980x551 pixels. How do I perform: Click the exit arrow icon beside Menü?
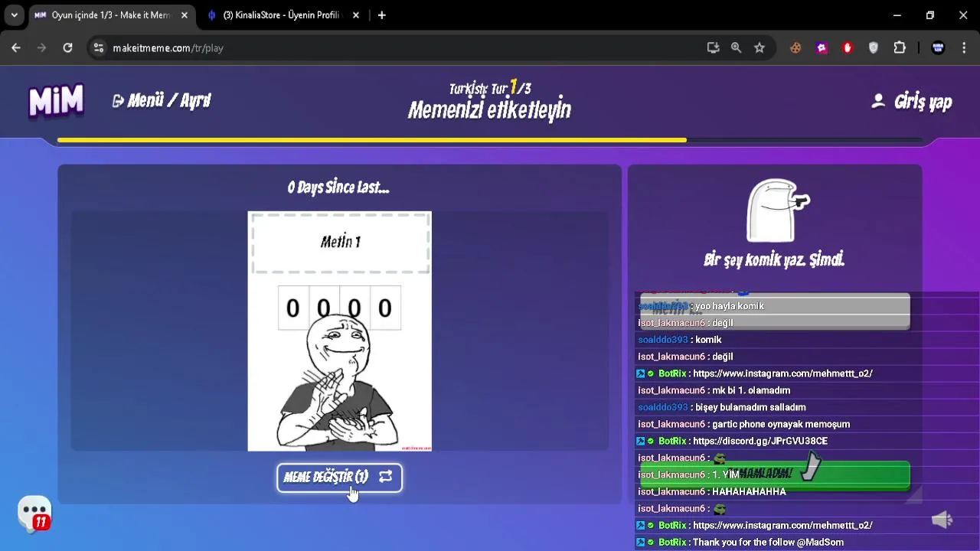[118, 101]
